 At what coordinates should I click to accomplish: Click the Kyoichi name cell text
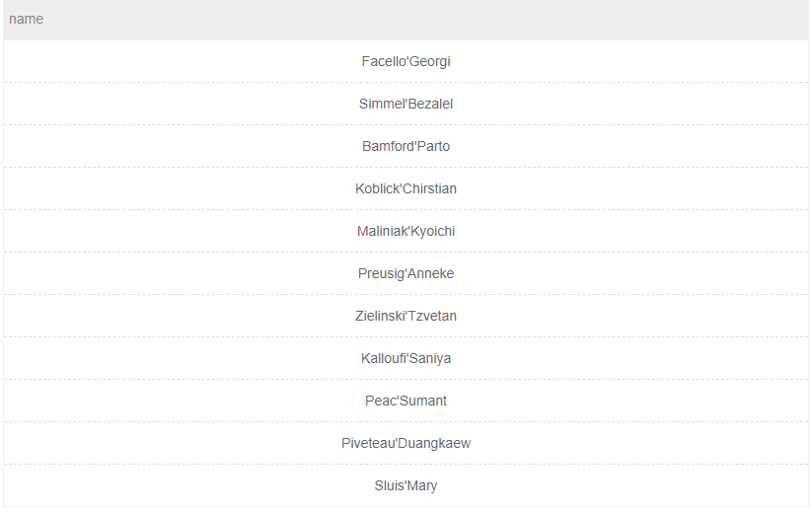pyautogui.click(x=432, y=232)
